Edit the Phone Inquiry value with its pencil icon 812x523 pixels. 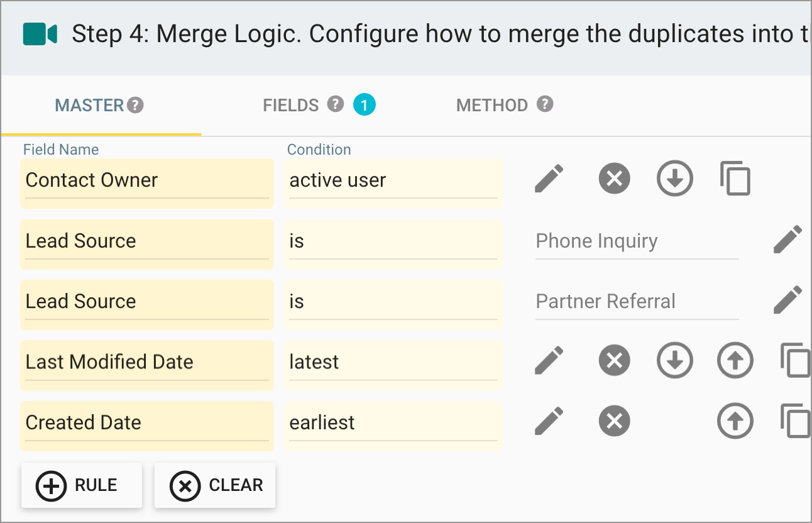coord(787,239)
